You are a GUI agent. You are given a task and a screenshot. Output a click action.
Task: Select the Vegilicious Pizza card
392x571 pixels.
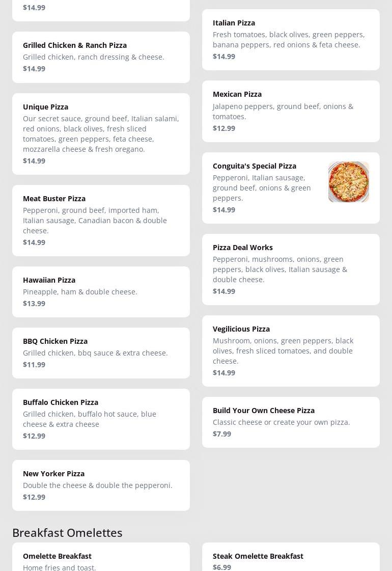pyautogui.click(x=291, y=350)
